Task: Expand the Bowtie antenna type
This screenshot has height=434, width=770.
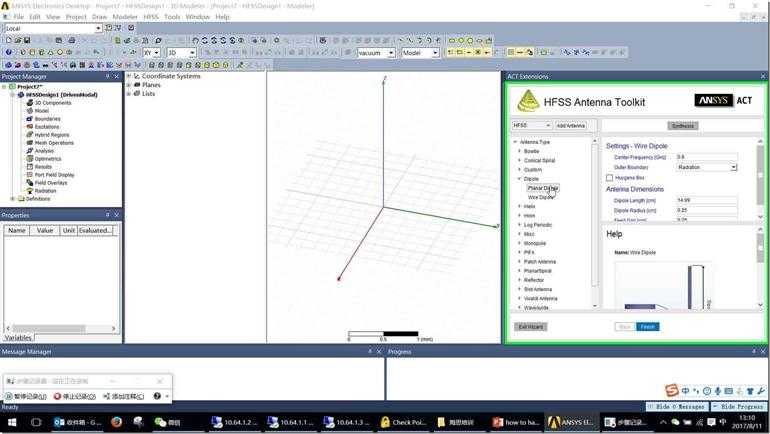Action: pos(519,151)
